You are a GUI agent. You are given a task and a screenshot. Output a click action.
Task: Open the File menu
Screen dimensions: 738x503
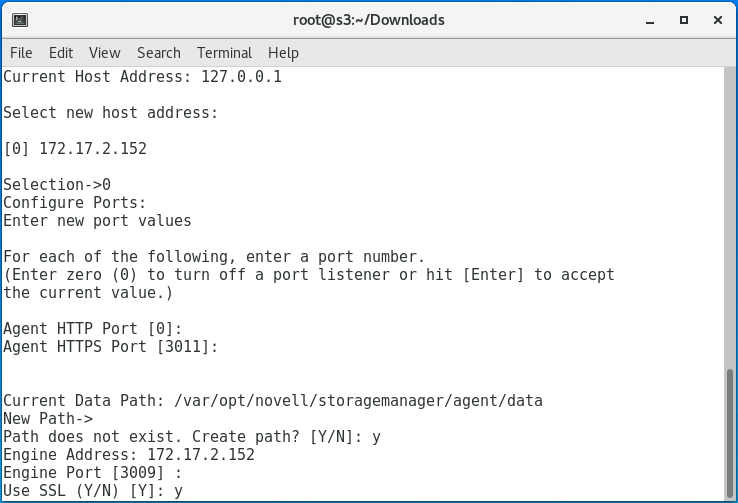click(21, 53)
